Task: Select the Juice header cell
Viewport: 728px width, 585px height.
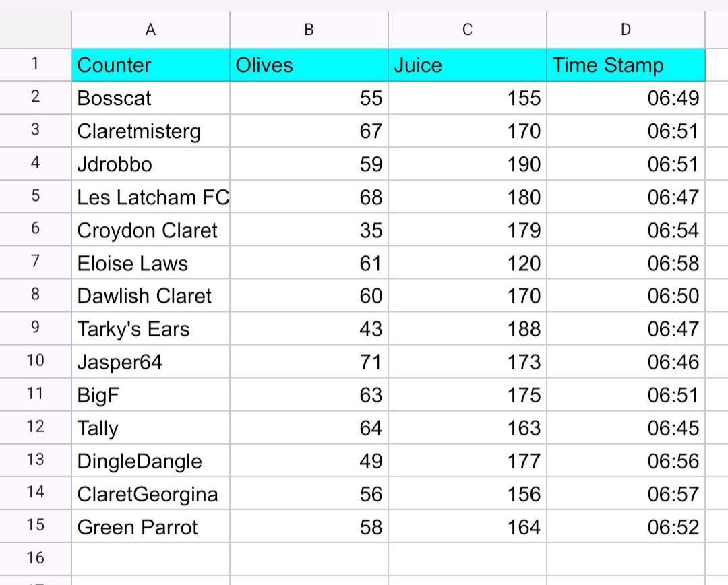Action: pyautogui.click(x=467, y=65)
